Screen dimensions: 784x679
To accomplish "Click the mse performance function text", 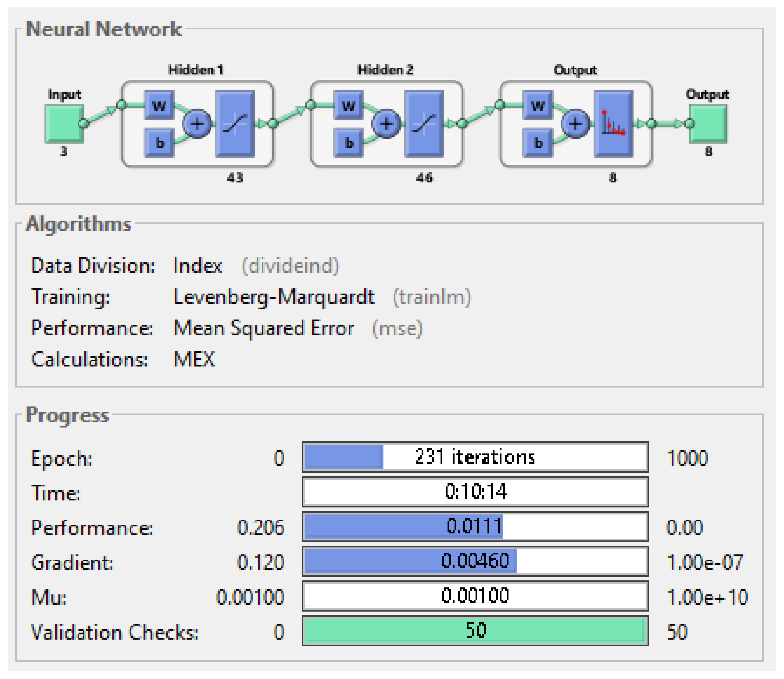I will pyautogui.click(x=397, y=328).
